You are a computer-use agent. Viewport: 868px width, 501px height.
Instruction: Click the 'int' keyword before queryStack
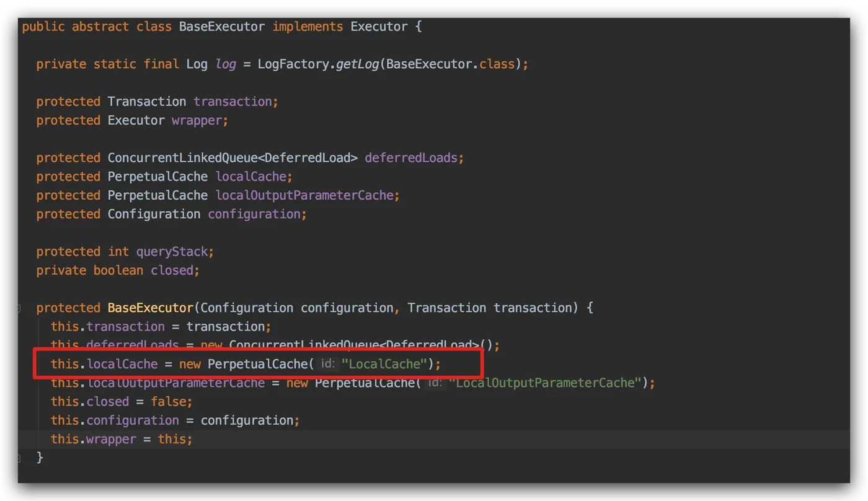[x=118, y=251]
